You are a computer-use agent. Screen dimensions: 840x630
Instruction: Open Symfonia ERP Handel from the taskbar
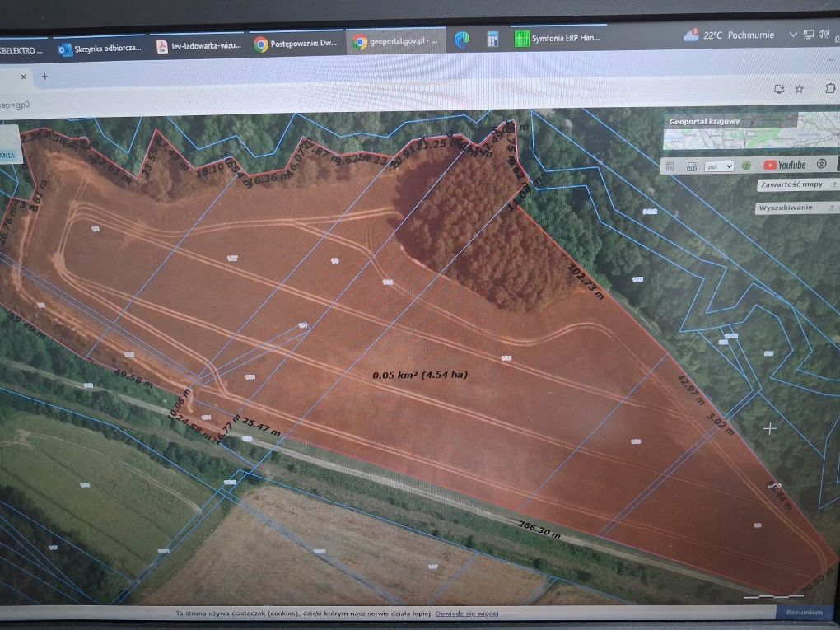pos(558,38)
